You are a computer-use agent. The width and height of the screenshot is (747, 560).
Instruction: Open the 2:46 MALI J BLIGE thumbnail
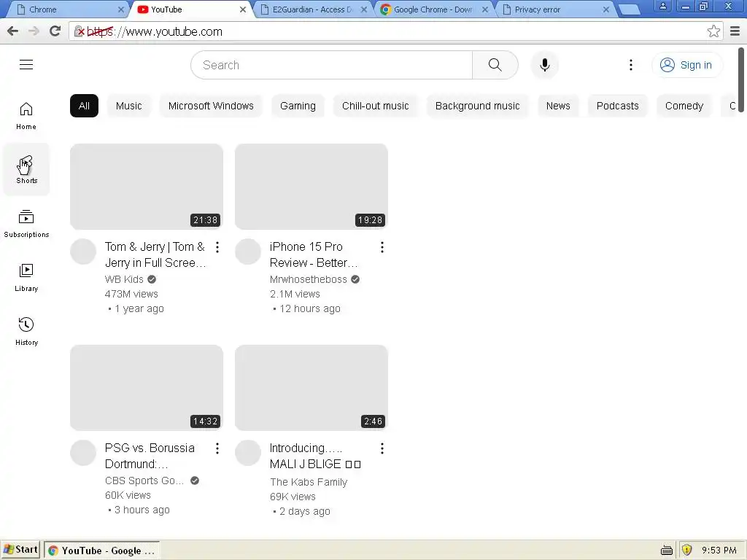(x=311, y=388)
